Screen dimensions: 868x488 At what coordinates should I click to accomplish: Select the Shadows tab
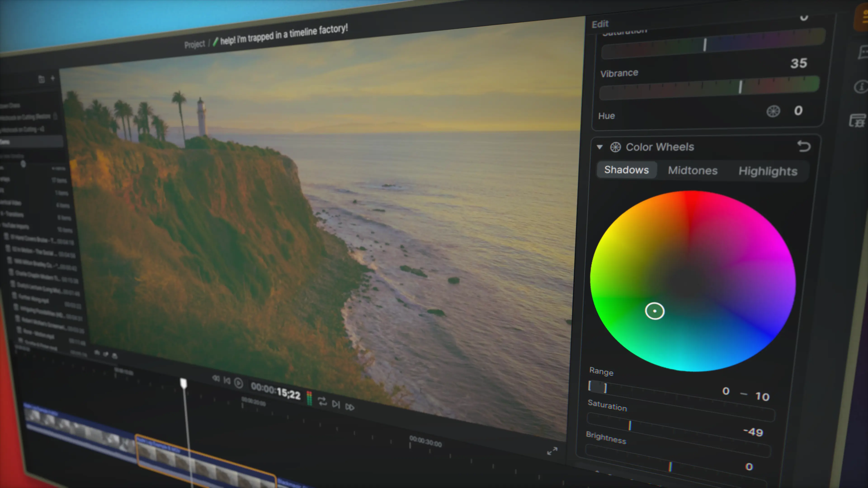(626, 170)
